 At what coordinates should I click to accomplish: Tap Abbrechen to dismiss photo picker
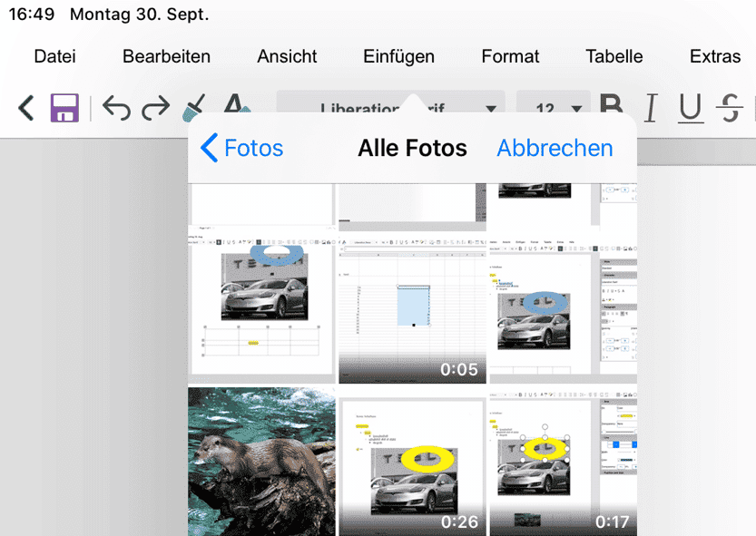(555, 148)
